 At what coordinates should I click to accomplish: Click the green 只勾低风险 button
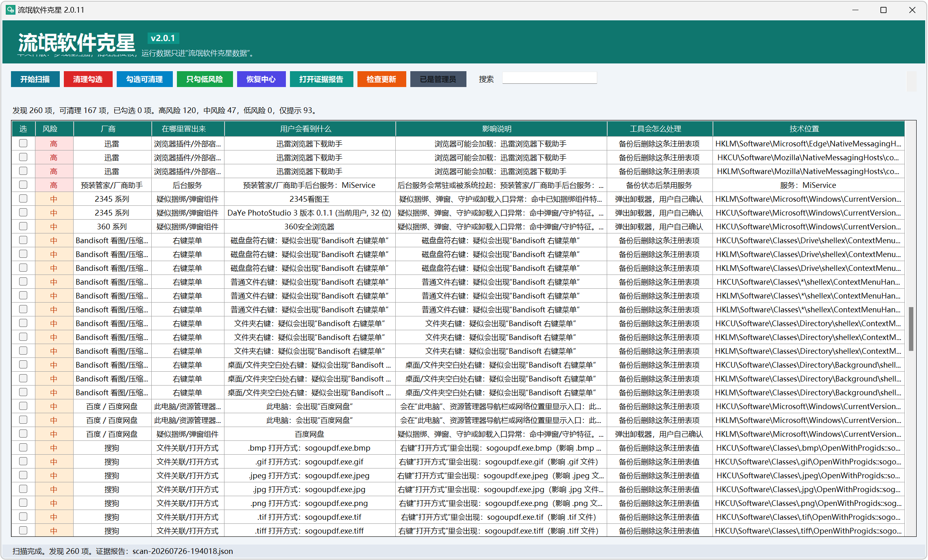tap(205, 79)
